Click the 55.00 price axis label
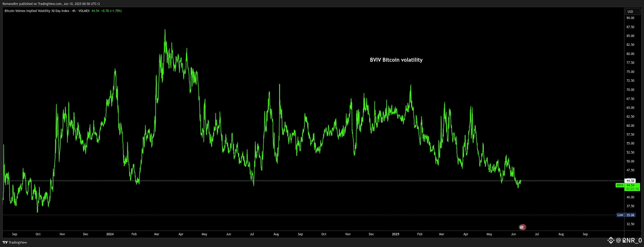Viewport: 644px width, 247px height. [630, 143]
